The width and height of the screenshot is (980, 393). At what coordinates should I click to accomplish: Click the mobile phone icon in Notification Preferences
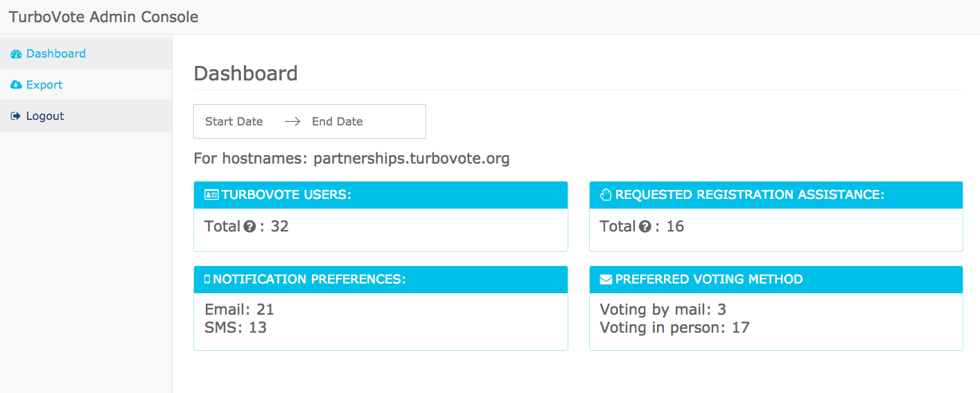207,279
